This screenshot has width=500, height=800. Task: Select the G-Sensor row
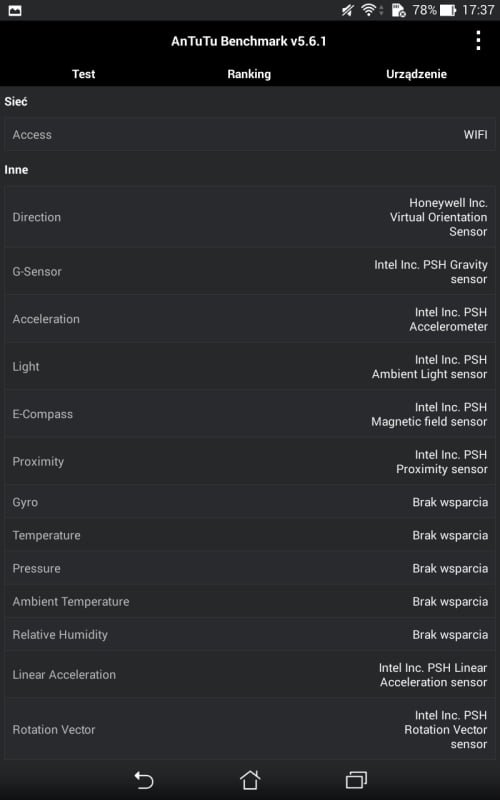(x=250, y=271)
